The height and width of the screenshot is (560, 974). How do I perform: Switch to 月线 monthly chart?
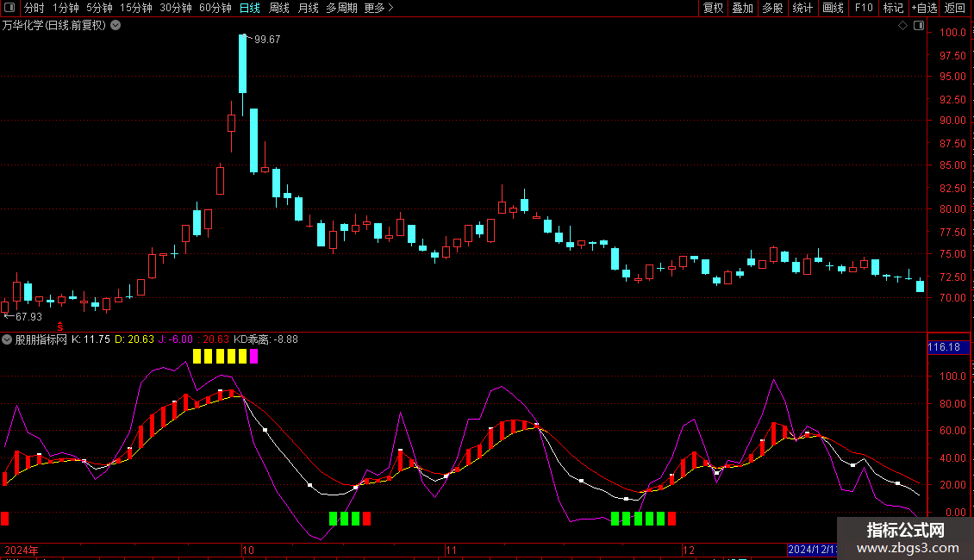pos(308,8)
